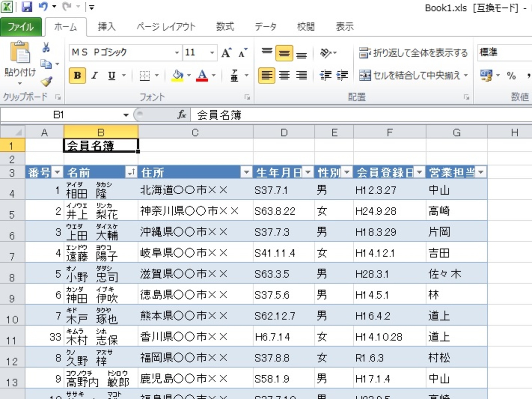Apply the red font color
This screenshot has height=399, width=532.
(x=202, y=76)
